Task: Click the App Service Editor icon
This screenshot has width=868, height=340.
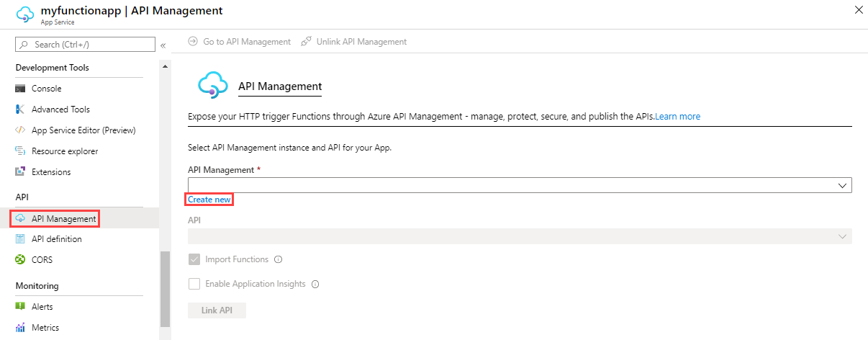Action: [20, 130]
